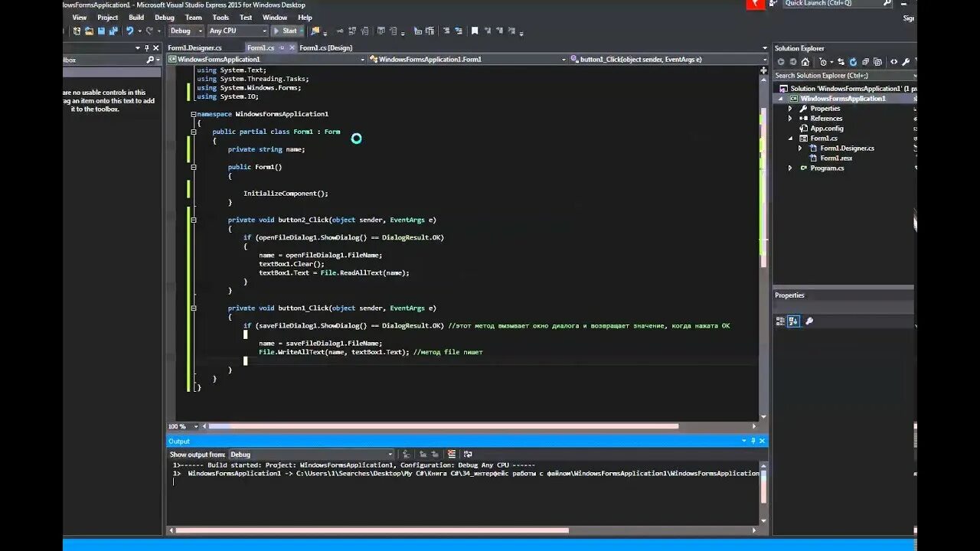Viewport: 980px width, 551px height.
Task: Click the Redo arrow icon
Action: coord(149,31)
